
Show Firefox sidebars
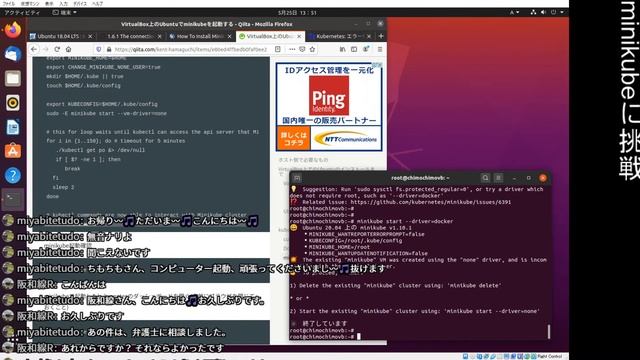coord(354,49)
